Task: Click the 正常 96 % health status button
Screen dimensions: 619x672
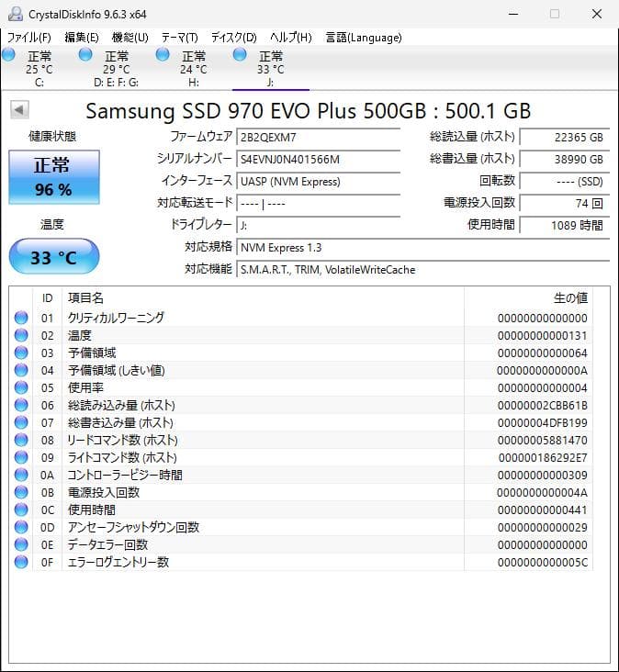Action: click(54, 177)
